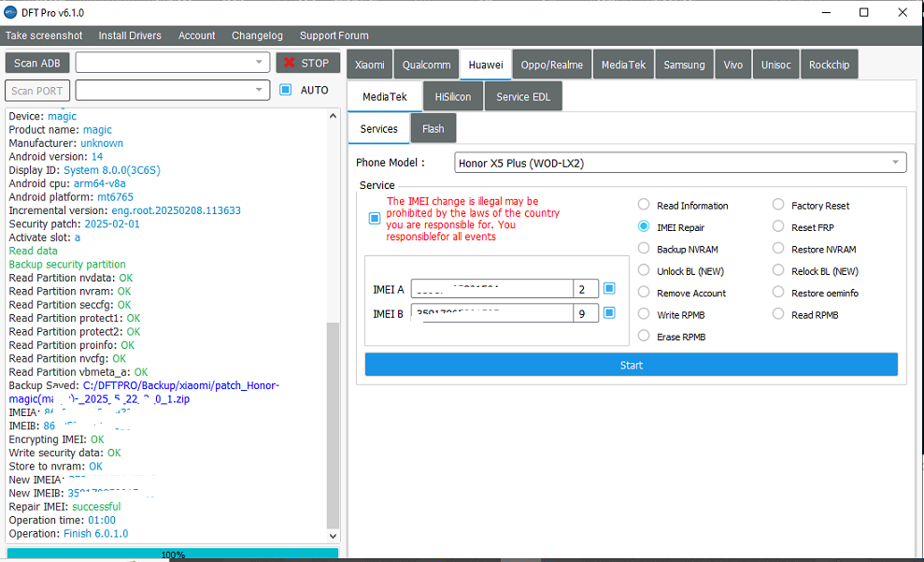Image resolution: width=924 pixels, height=562 pixels.
Task: Select Factory Reset radio option
Action: coord(778,204)
